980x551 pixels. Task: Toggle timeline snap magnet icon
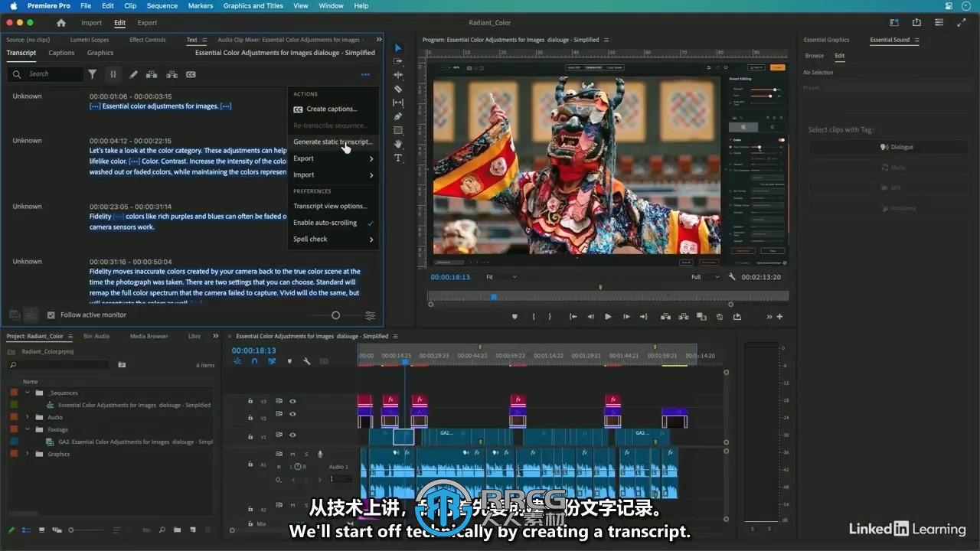tap(254, 361)
